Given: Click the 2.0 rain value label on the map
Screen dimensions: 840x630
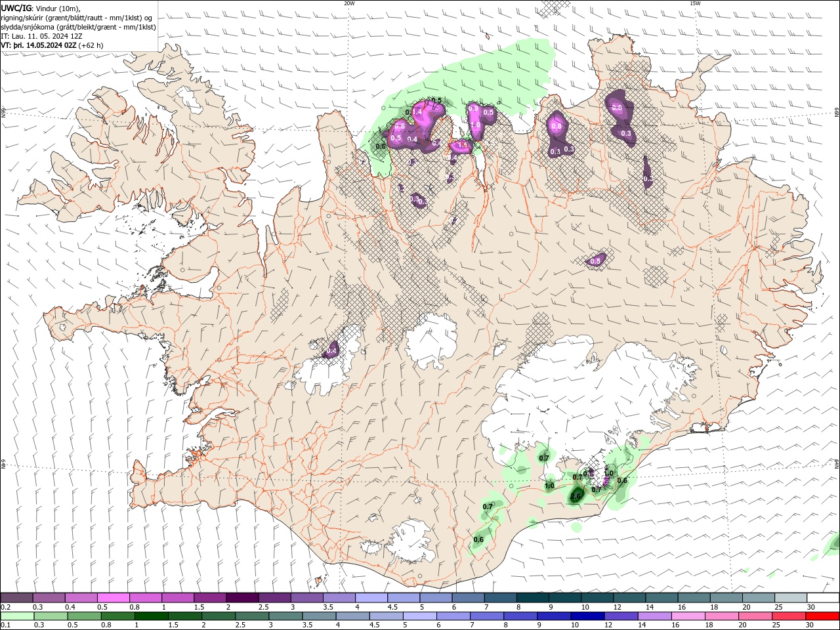Looking at the screenshot, I should click(x=576, y=497).
